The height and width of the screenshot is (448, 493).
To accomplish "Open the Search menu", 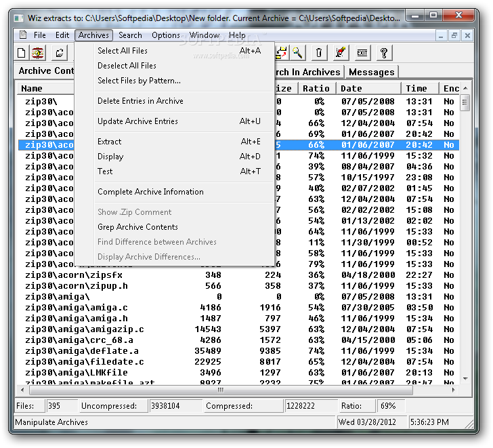I will (130, 35).
